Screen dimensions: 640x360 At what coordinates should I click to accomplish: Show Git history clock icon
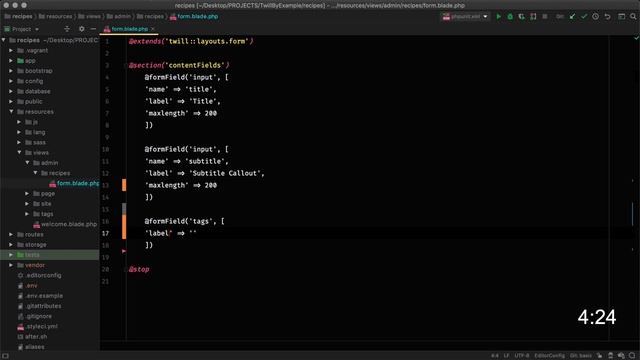click(596, 17)
